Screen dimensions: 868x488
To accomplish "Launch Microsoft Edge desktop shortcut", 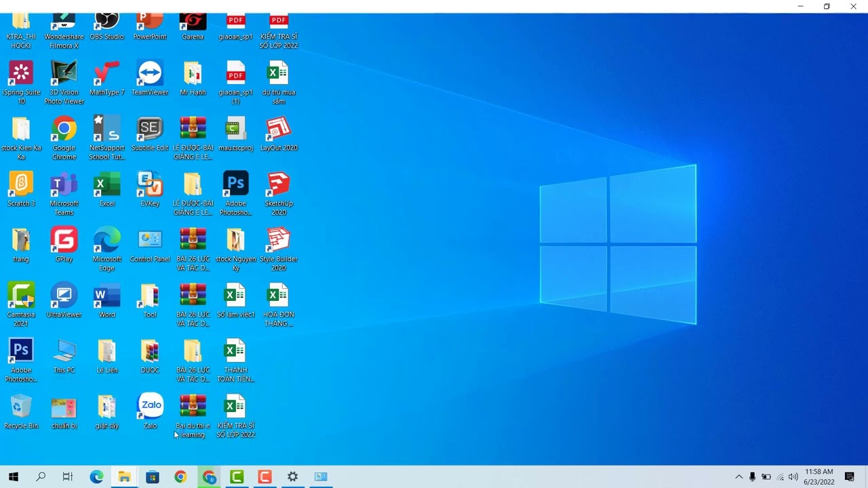I will tap(106, 249).
